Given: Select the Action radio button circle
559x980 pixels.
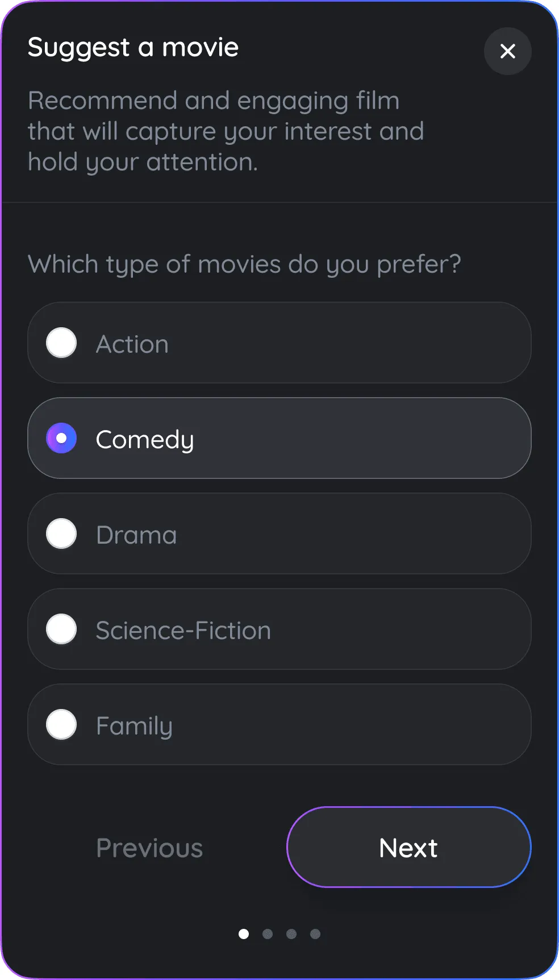Looking at the screenshot, I should [x=61, y=343].
